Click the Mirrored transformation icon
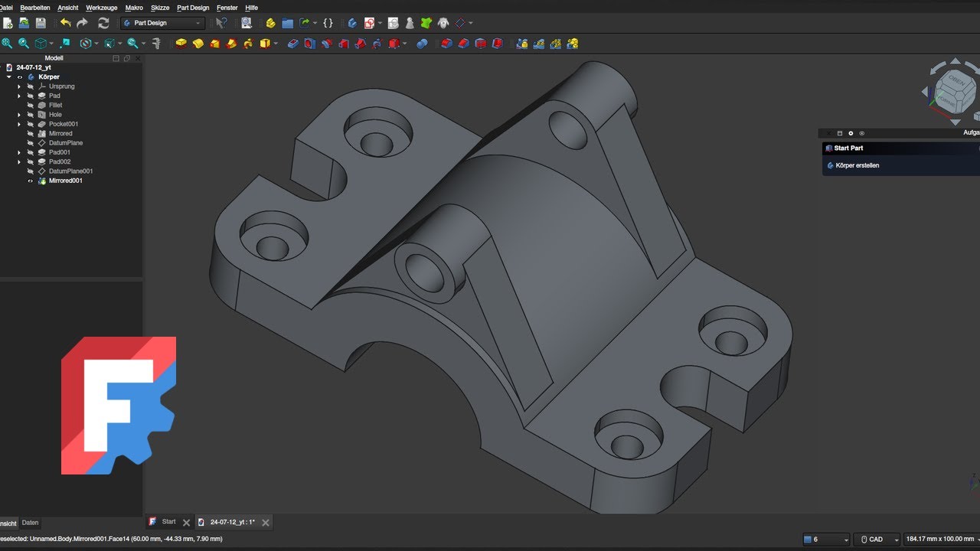Viewport: 980px width, 551px height. [522, 44]
